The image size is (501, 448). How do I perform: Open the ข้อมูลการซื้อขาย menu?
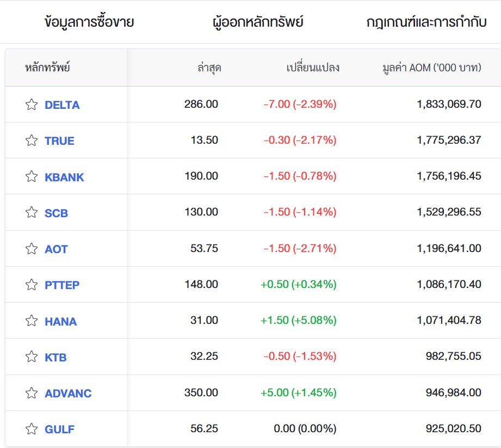(89, 22)
